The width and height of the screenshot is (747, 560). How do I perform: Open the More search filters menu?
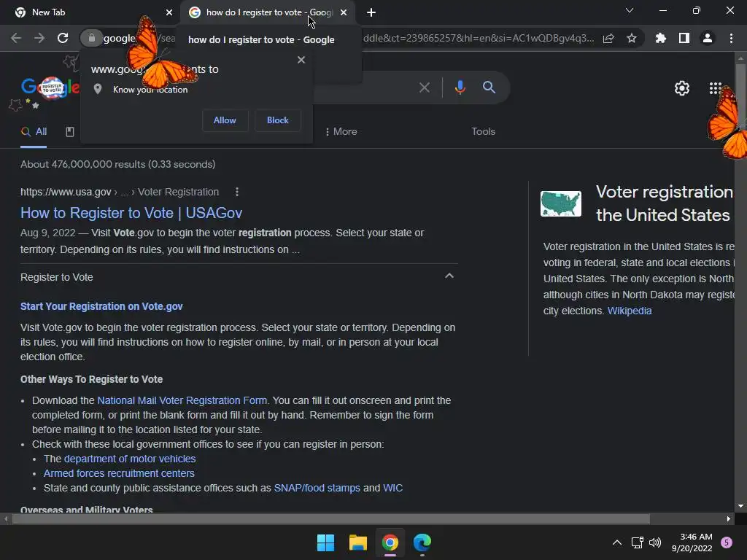(341, 132)
